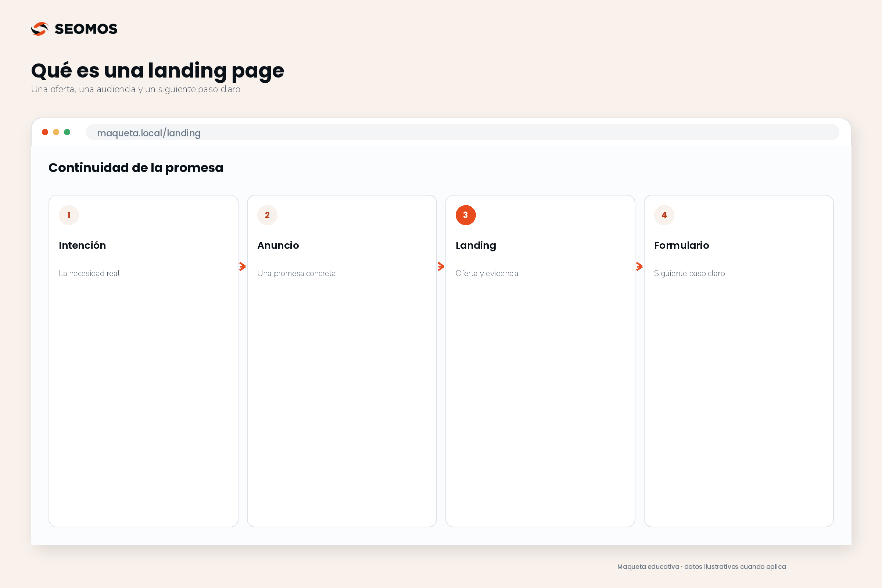This screenshot has width=882, height=588.
Task: Click 'Siguiente paso claro' in Formulario card
Action: [x=689, y=273]
